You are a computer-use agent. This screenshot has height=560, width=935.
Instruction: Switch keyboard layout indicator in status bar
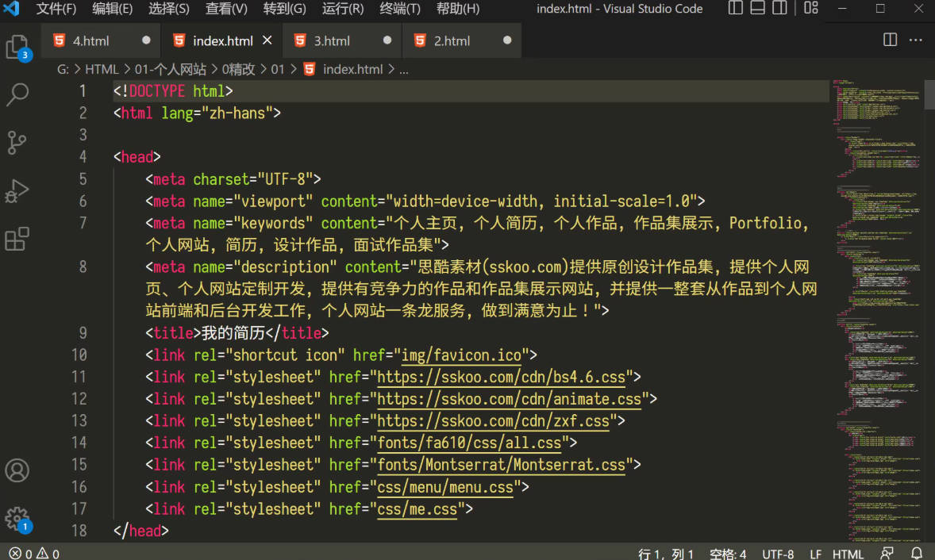click(886, 553)
